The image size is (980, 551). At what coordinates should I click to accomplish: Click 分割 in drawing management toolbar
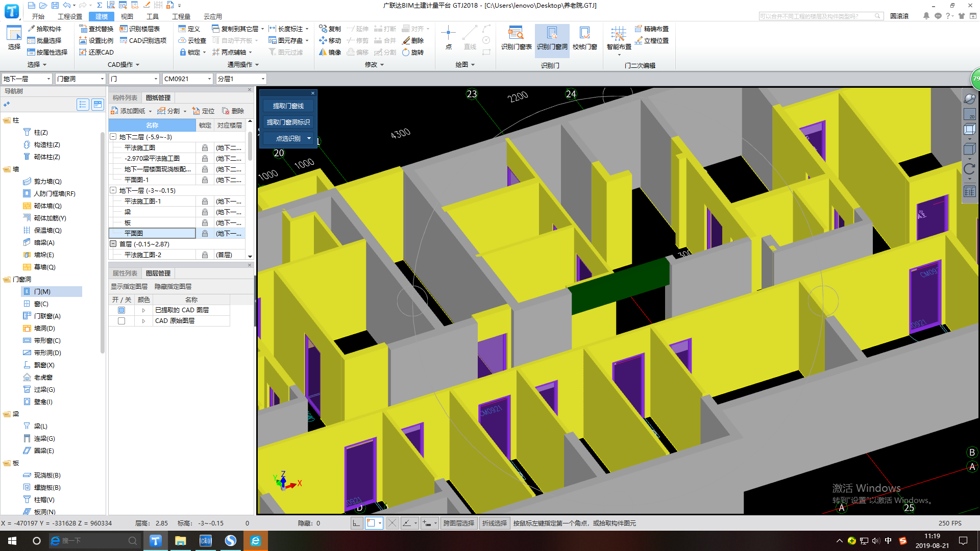[x=169, y=111]
